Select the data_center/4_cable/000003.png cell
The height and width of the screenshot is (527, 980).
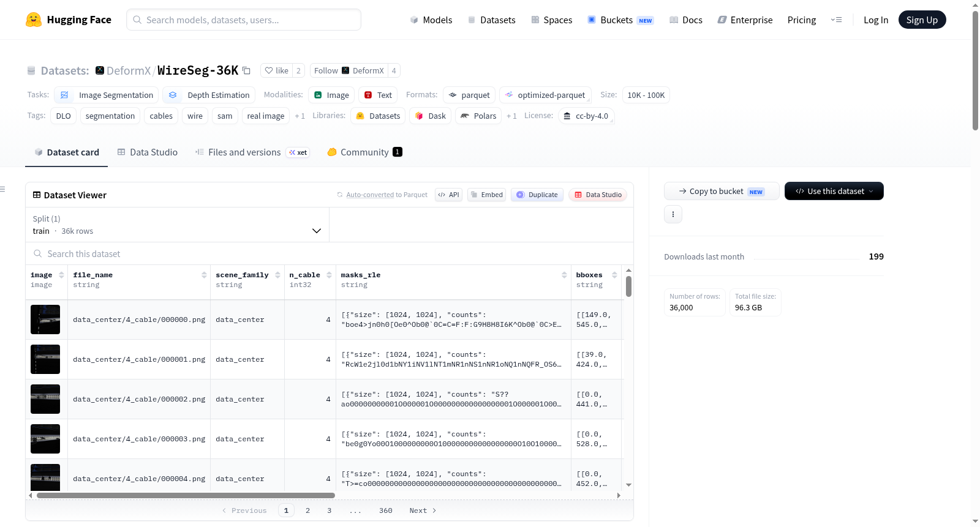pos(139,439)
